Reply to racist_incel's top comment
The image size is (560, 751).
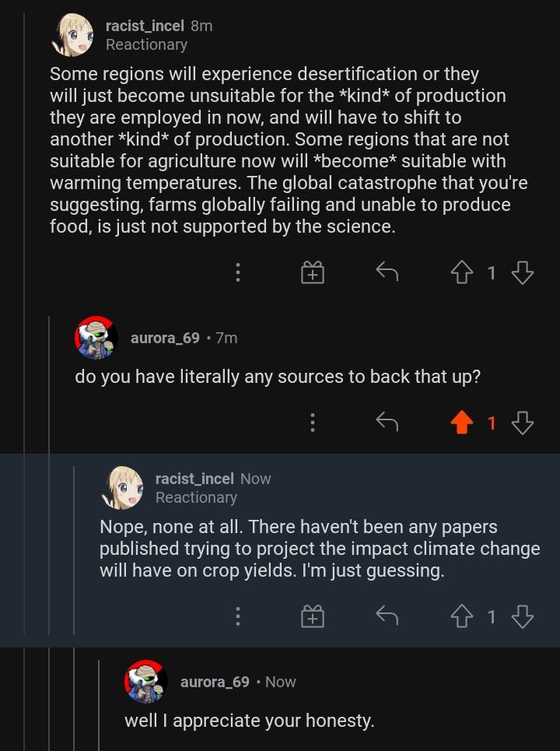[387, 272]
